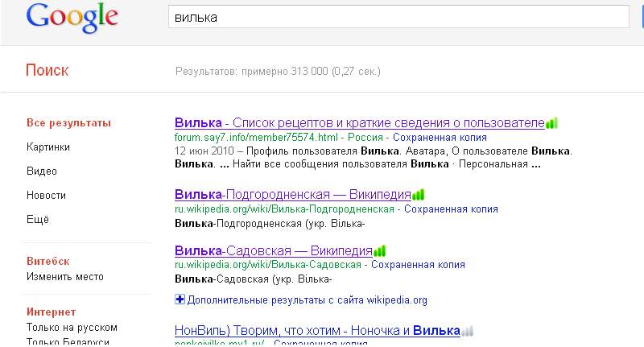The height and width of the screenshot is (347, 644).
Task: Filter results with 'Только на русском'
Action: point(72,328)
